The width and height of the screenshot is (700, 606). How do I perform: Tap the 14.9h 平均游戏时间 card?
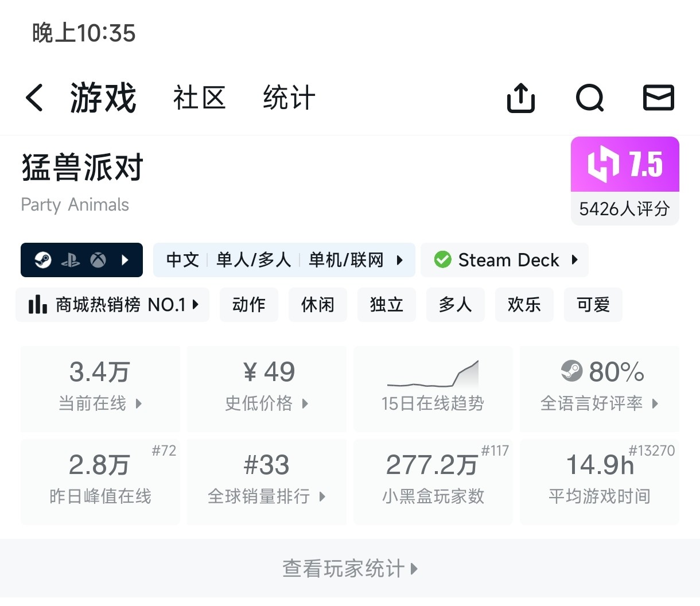[x=600, y=482]
